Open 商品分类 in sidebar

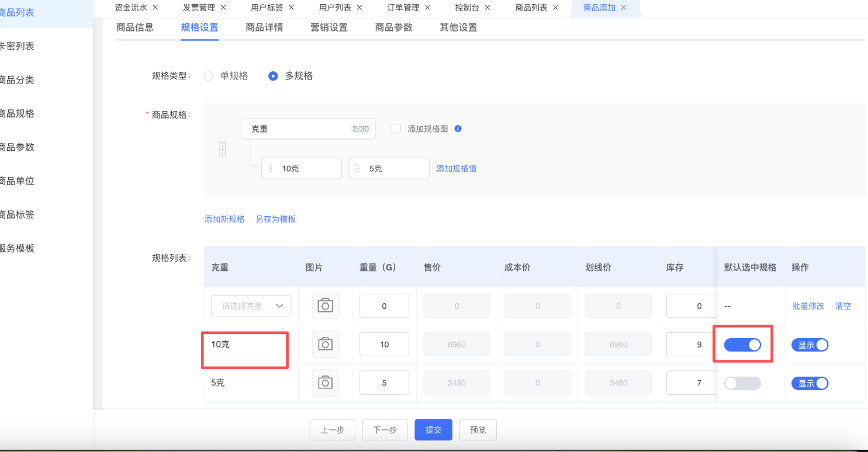(18, 80)
